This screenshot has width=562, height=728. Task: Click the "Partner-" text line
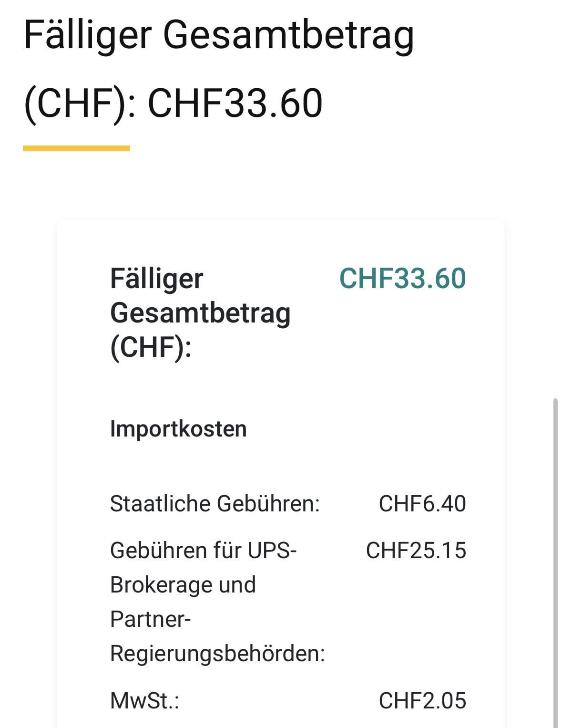pyautogui.click(x=151, y=619)
